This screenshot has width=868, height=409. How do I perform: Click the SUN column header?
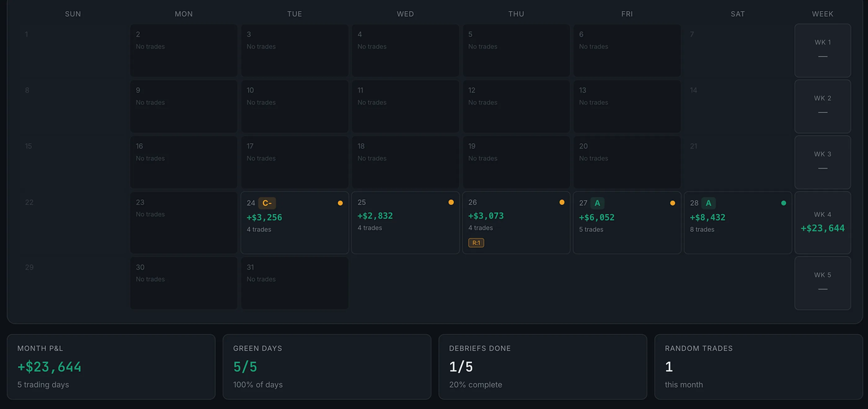pos(73,14)
